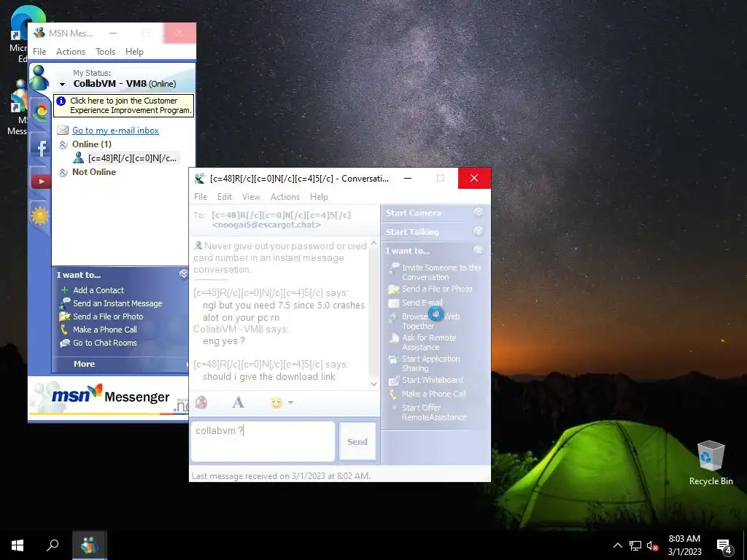This screenshot has width=747, height=560.
Task: Click the Customer Experience Improvement Program banner text
Action: 131,105
